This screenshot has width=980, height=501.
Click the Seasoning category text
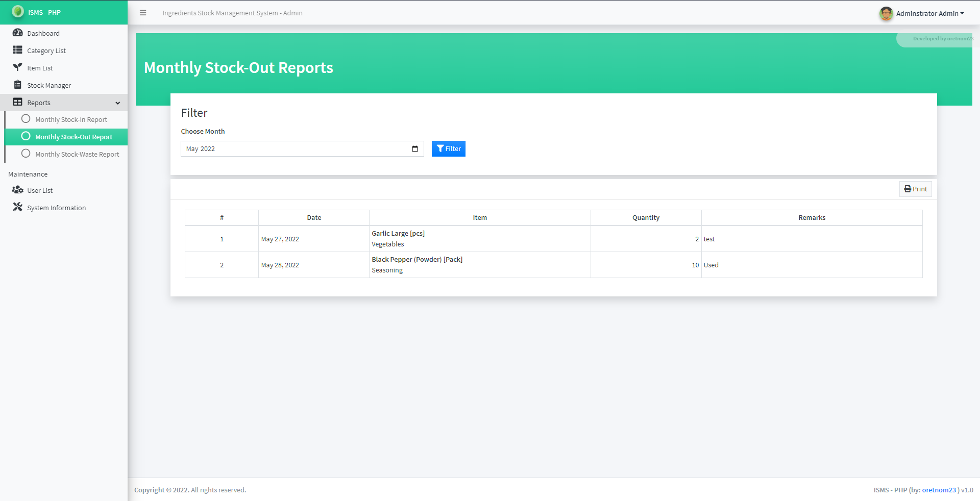[x=387, y=270]
